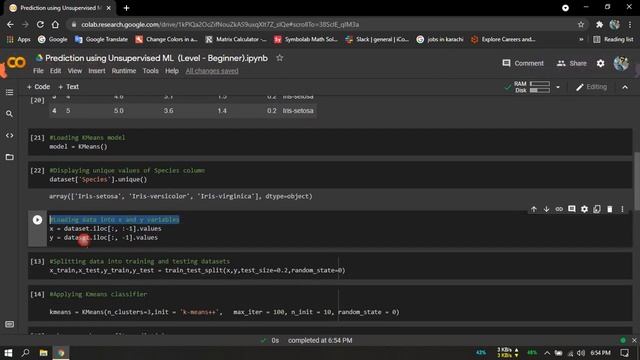The width and height of the screenshot is (640, 360).
Task: Go back in browser history
Action: [10, 24]
